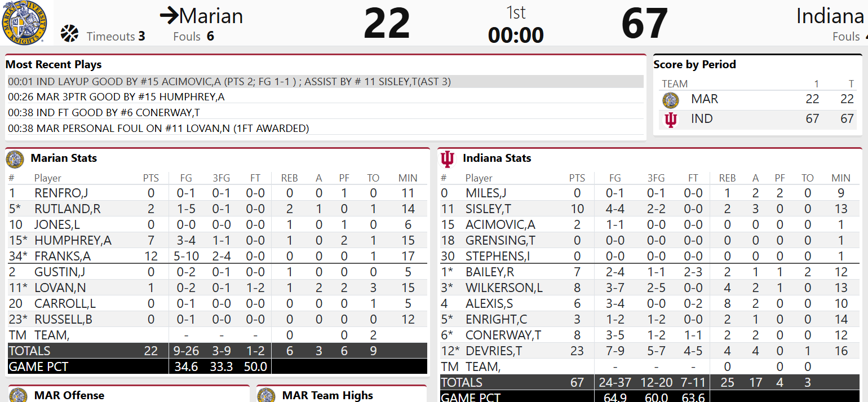Screen dimensions: 868x402
Task: Click the logo beside the MAR Offense heading
Action: pos(19,395)
